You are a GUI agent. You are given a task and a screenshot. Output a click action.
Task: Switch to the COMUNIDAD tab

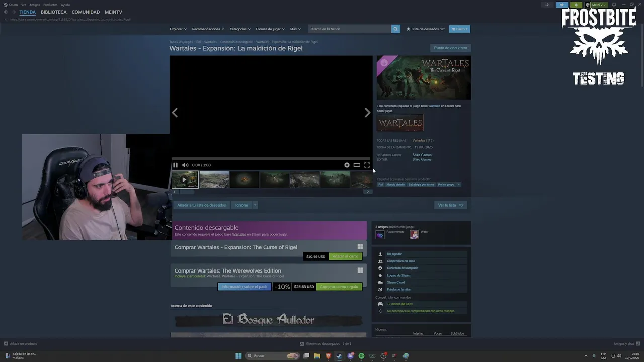[x=86, y=12]
